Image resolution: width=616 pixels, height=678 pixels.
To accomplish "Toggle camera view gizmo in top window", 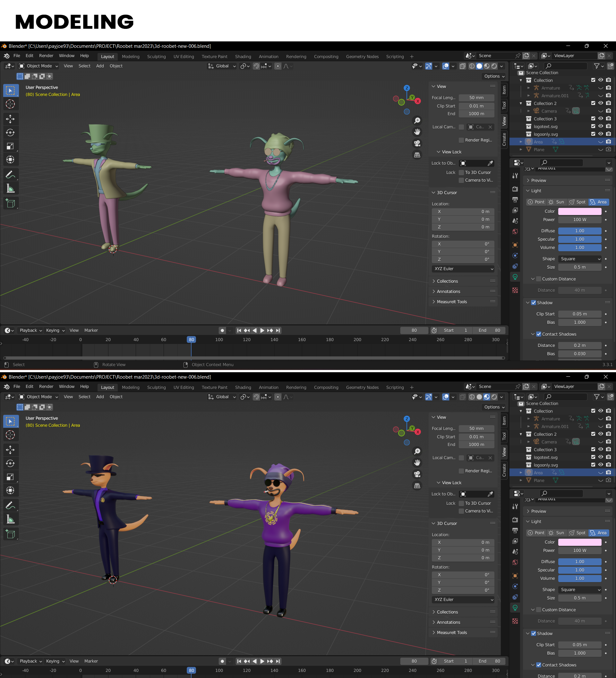I will pos(417,143).
